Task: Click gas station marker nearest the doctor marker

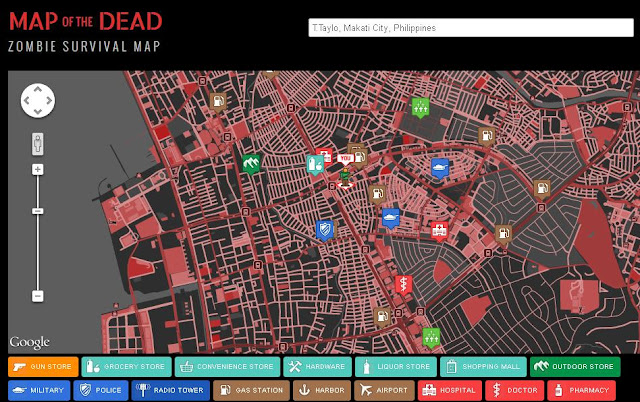Action: (x=382, y=318)
